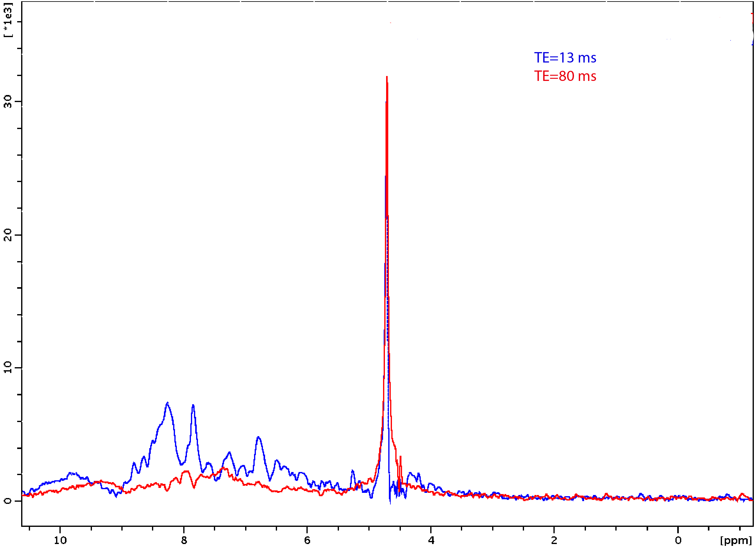Image resolution: width=756 pixels, height=548 pixels.
Task: Click the narrow blue peak just right of 8 ppm
Action: 193,406
